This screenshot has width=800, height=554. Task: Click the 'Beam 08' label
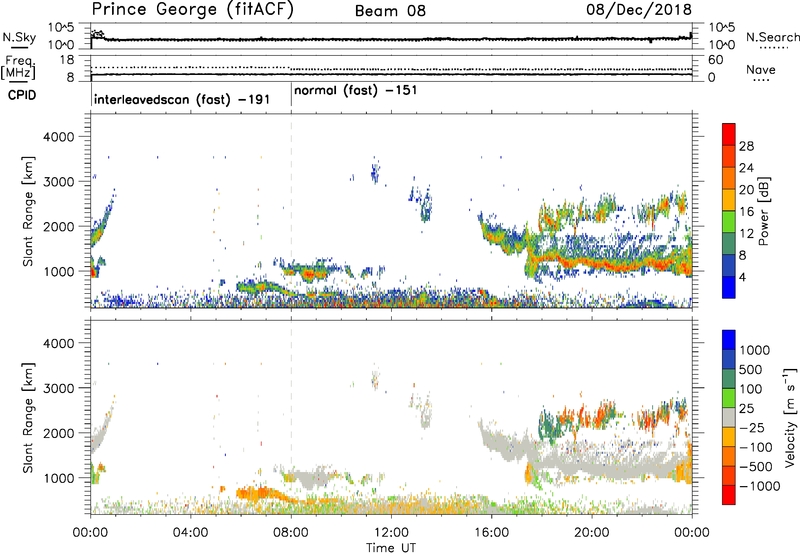point(390,11)
